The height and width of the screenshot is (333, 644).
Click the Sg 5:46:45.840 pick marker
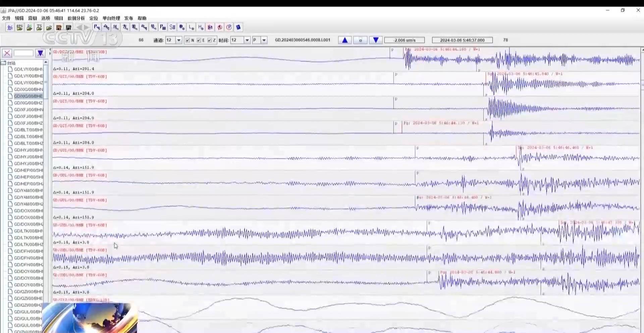[x=525, y=74]
